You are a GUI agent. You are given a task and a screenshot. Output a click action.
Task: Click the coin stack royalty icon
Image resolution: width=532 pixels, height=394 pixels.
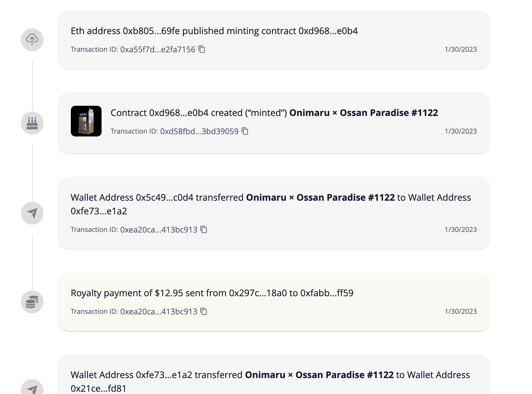pyautogui.click(x=32, y=302)
